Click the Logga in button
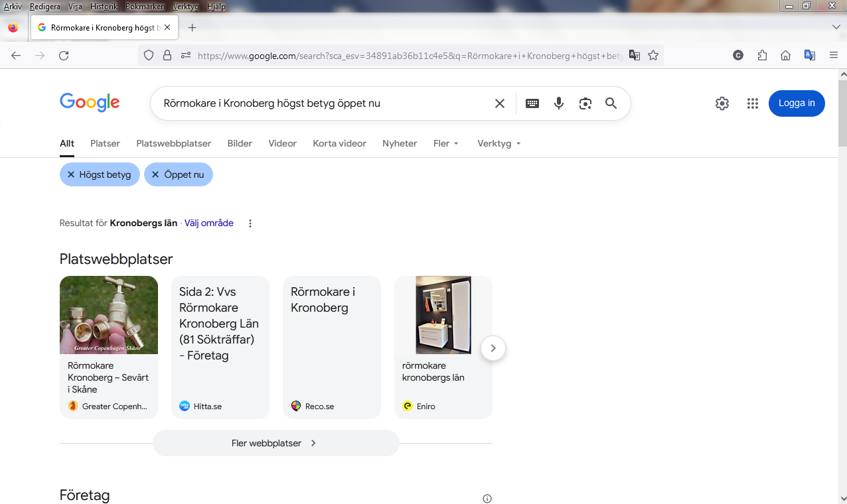The image size is (847, 504). pyautogui.click(x=796, y=103)
